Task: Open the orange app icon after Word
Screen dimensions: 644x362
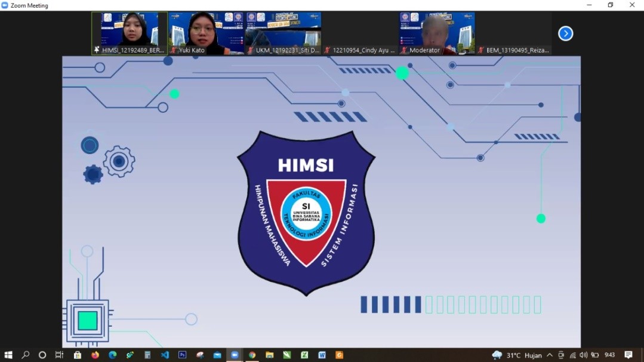Action: pyautogui.click(x=339, y=355)
